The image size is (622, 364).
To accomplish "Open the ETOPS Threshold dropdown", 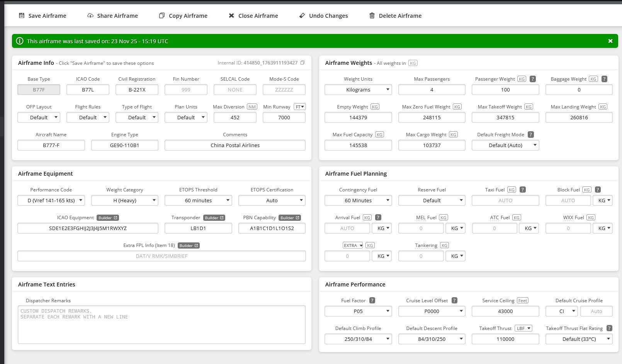I will (x=198, y=200).
